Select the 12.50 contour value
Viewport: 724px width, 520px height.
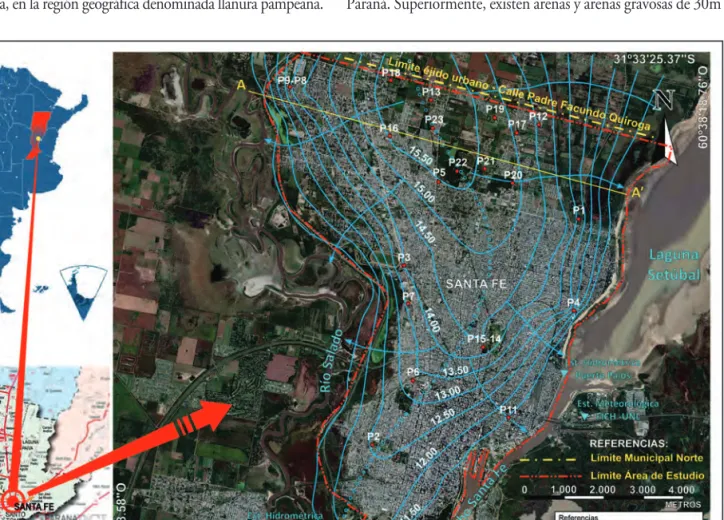point(442,417)
